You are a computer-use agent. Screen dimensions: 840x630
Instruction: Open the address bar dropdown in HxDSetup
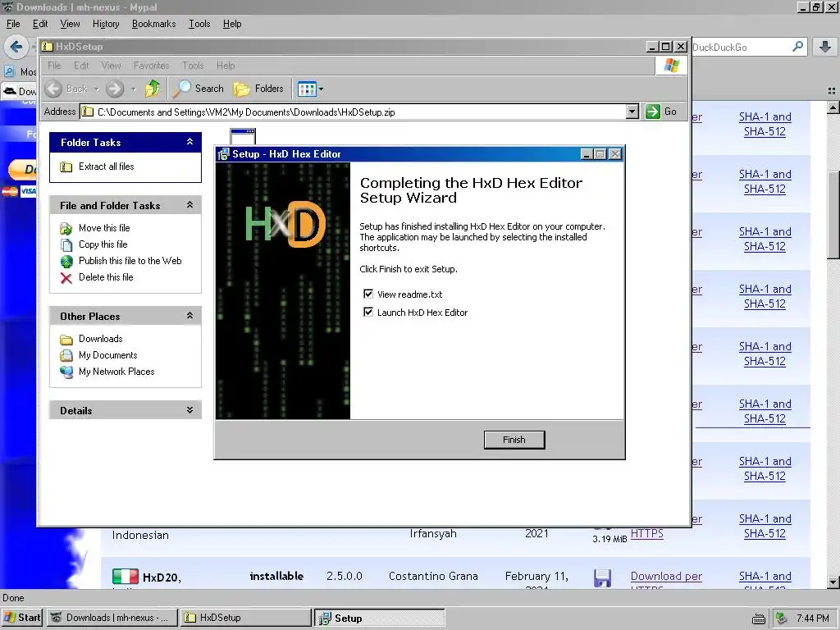(632, 112)
